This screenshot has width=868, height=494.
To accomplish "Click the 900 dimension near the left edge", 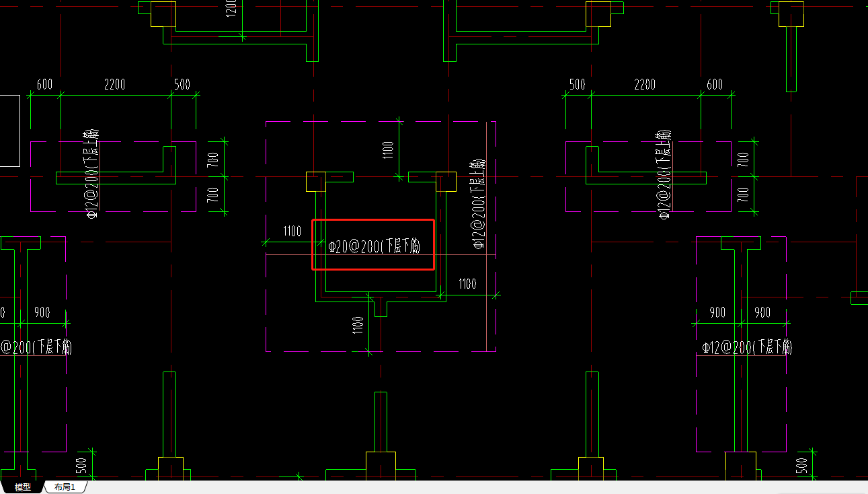I will pos(42,313).
